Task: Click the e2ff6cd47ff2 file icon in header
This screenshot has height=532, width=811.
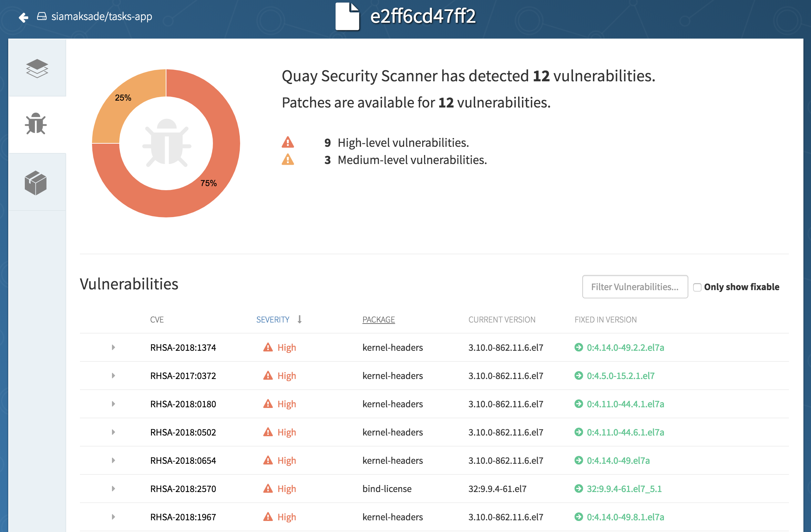Action: [x=347, y=16]
